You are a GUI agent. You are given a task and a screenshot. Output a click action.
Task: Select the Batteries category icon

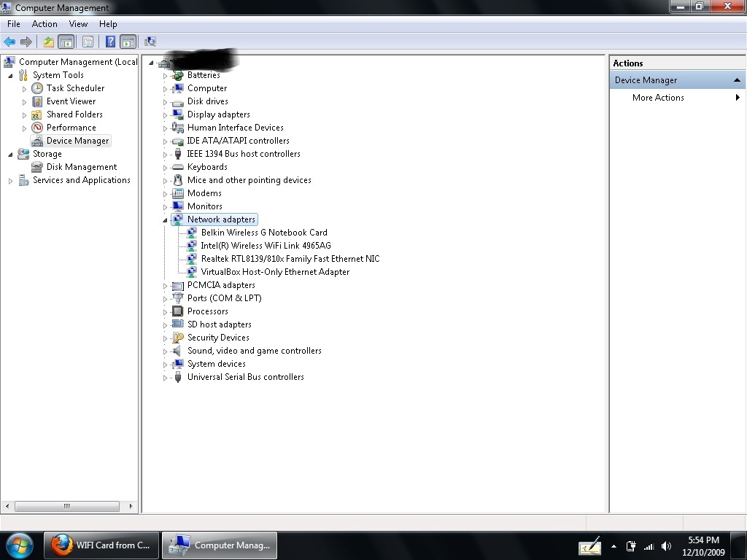coord(177,75)
